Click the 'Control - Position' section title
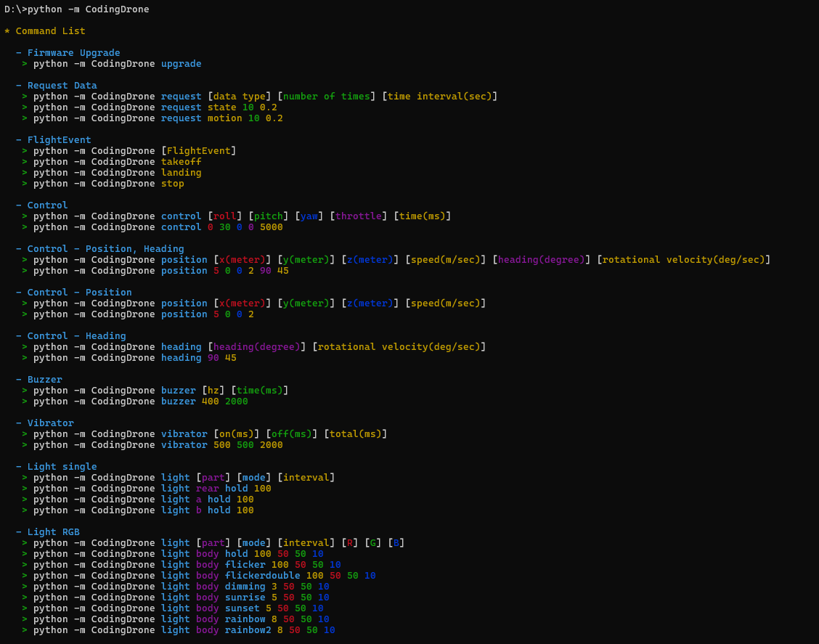The height and width of the screenshot is (644, 819). click(79, 293)
